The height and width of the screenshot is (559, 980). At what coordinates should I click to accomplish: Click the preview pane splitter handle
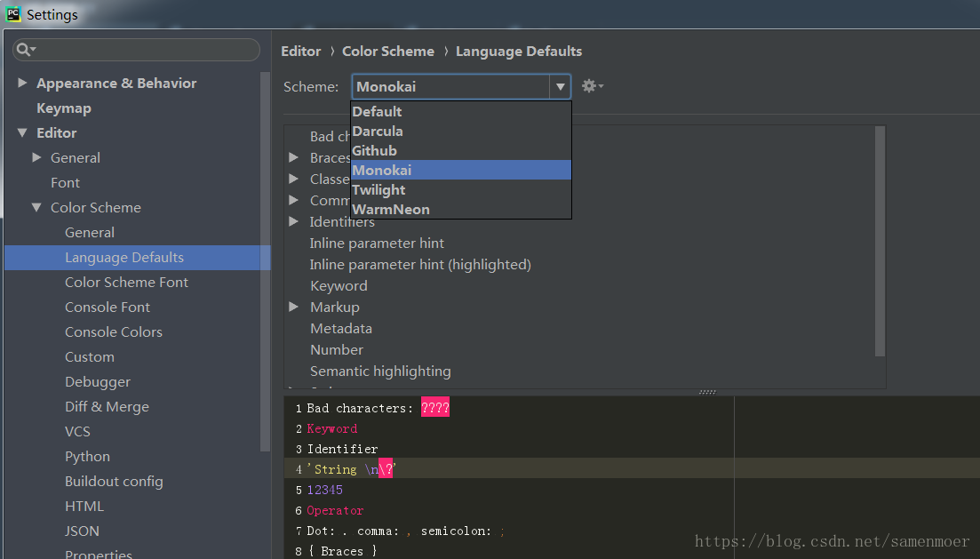coord(707,392)
